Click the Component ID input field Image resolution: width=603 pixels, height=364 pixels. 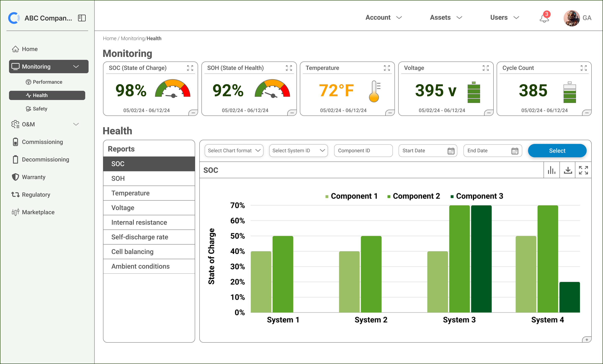point(363,151)
